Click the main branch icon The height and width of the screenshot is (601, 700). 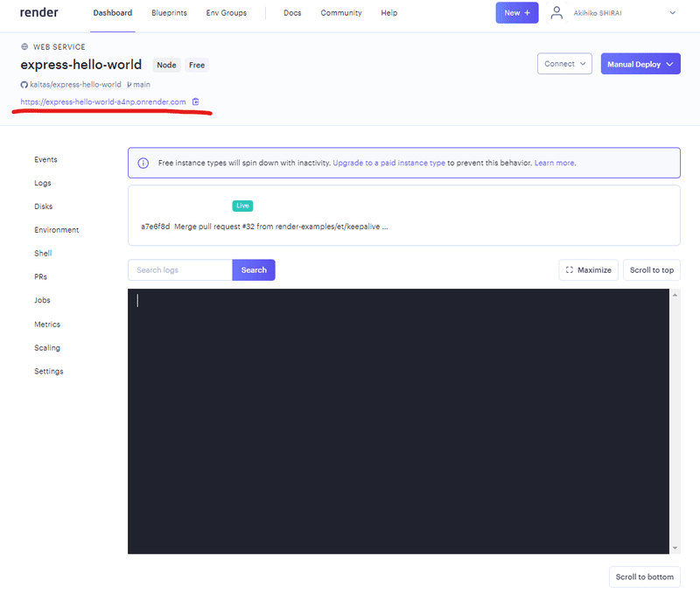tap(128, 84)
